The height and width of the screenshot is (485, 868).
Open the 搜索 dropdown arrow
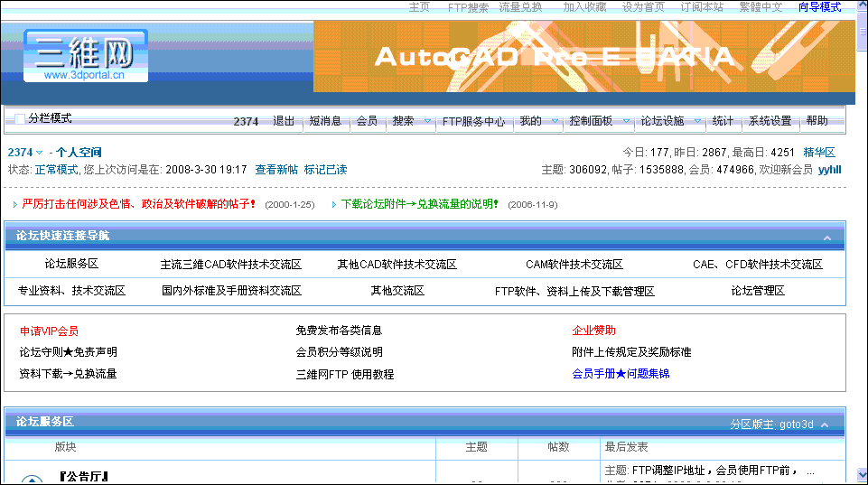pyautogui.click(x=427, y=121)
